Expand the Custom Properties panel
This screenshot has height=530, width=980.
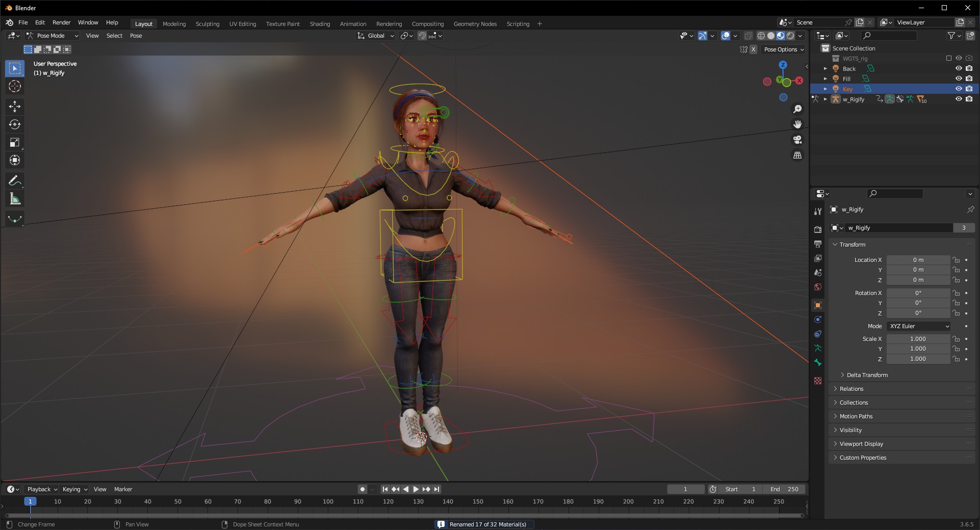tap(863, 458)
